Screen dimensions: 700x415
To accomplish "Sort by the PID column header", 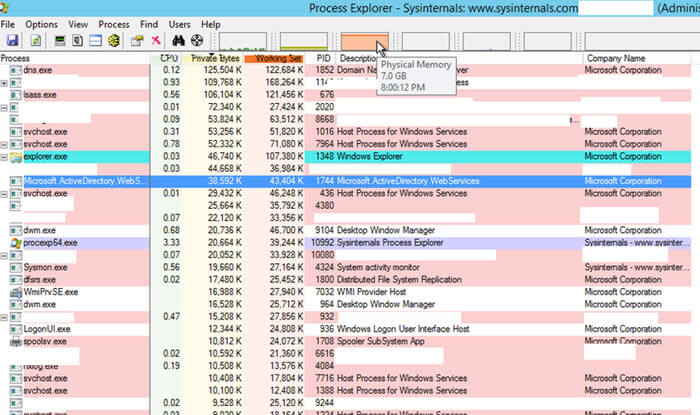I will [x=321, y=58].
